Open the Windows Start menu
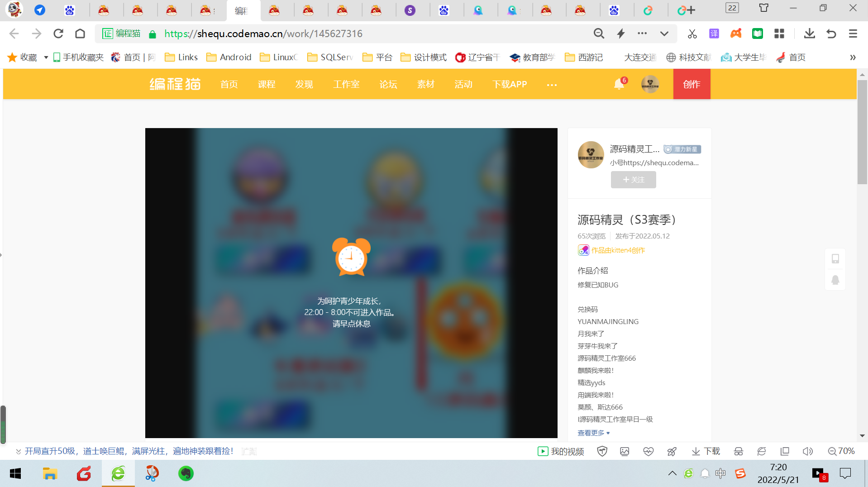 pos(15,474)
